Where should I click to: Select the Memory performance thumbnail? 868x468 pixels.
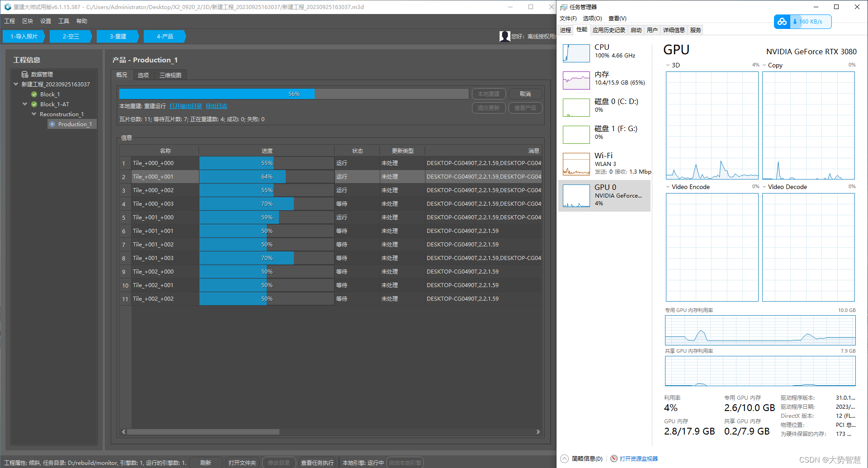coord(576,80)
